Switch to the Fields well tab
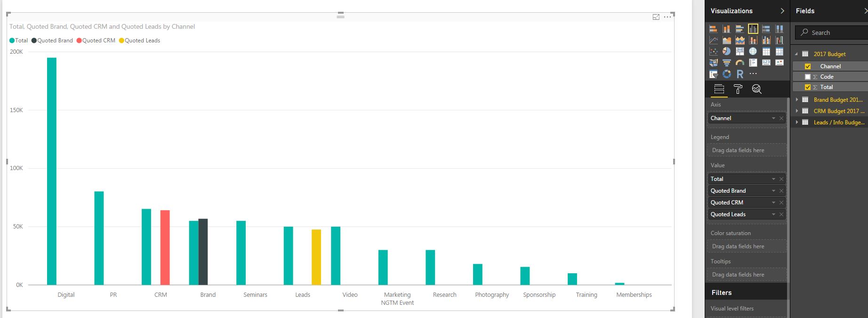The image size is (868, 318). coord(719,89)
